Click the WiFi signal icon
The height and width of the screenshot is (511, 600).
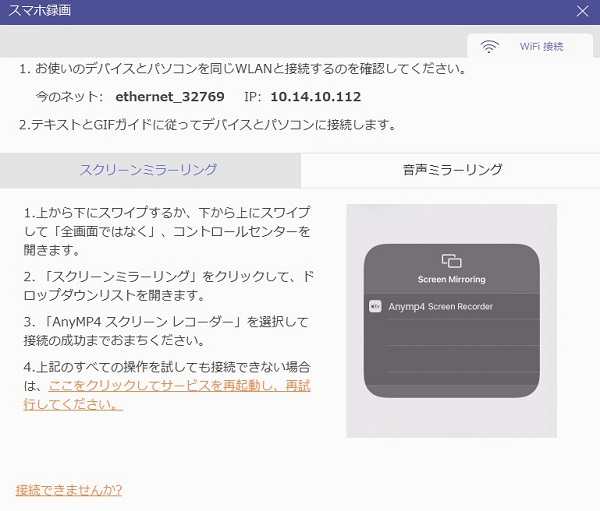point(490,47)
